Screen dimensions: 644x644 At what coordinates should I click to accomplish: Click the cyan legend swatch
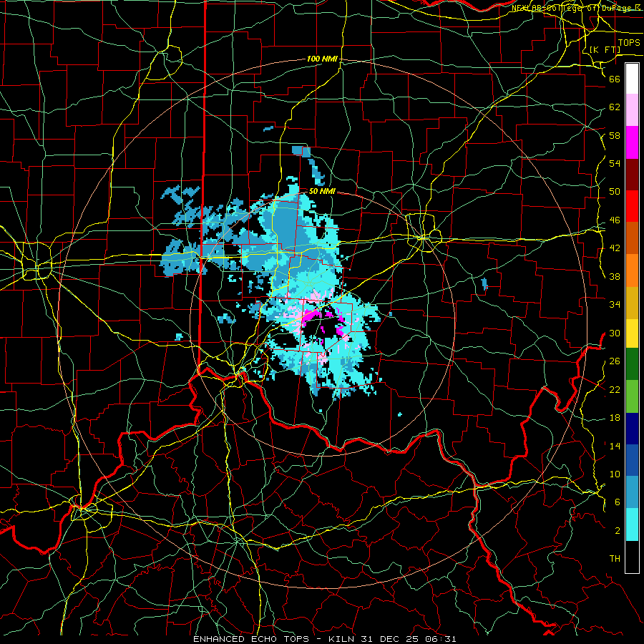click(x=632, y=525)
